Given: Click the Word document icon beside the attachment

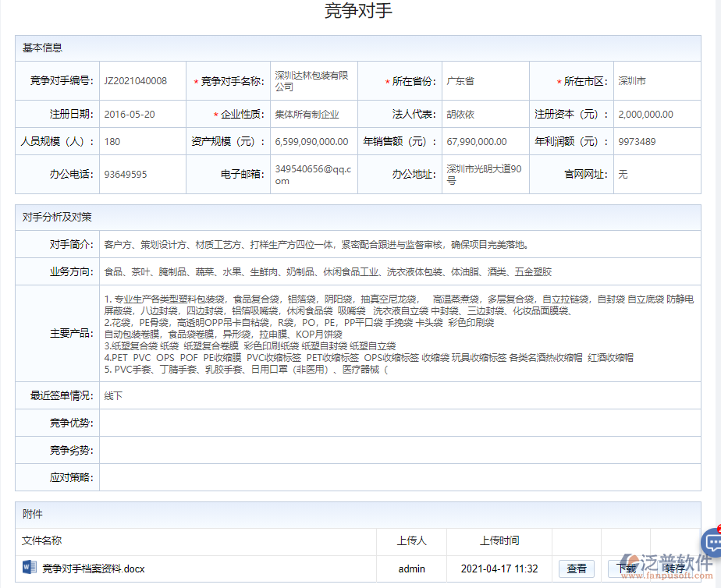Looking at the screenshot, I should click(30, 567).
